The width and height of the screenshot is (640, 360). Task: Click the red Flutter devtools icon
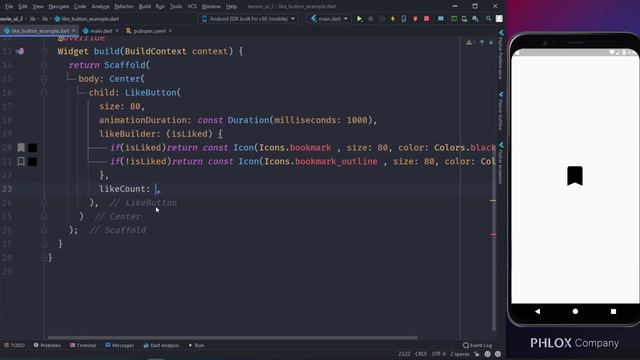[x=415, y=19]
